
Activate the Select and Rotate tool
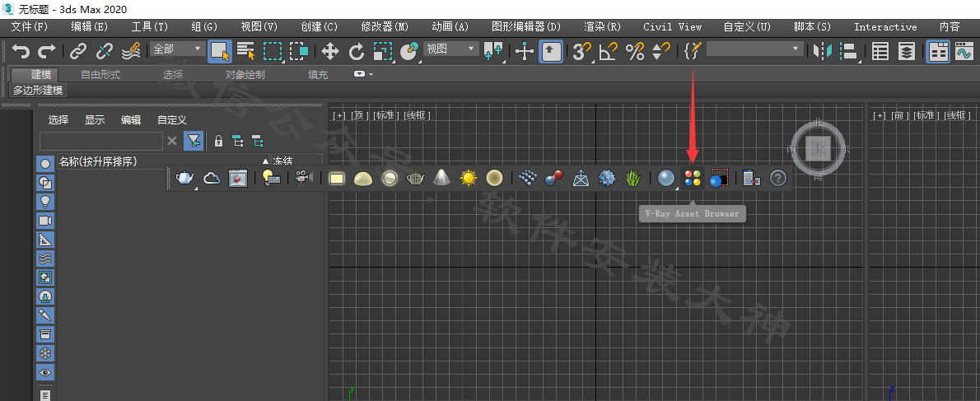(x=357, y=51)
